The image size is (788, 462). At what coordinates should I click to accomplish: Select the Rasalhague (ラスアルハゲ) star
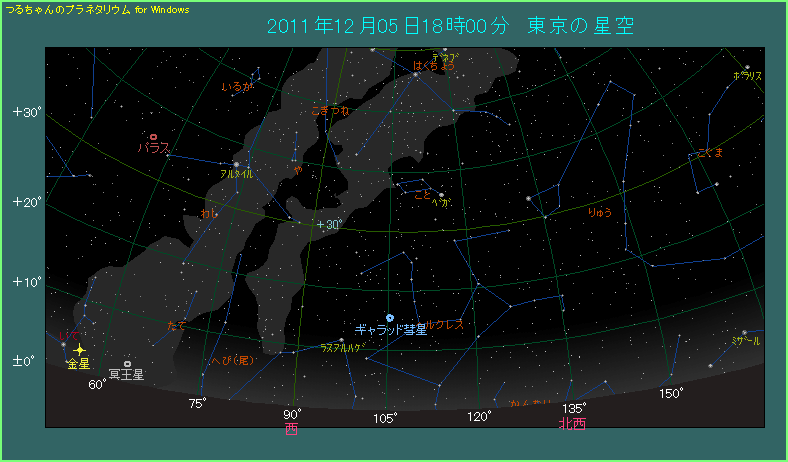point(341,340)
